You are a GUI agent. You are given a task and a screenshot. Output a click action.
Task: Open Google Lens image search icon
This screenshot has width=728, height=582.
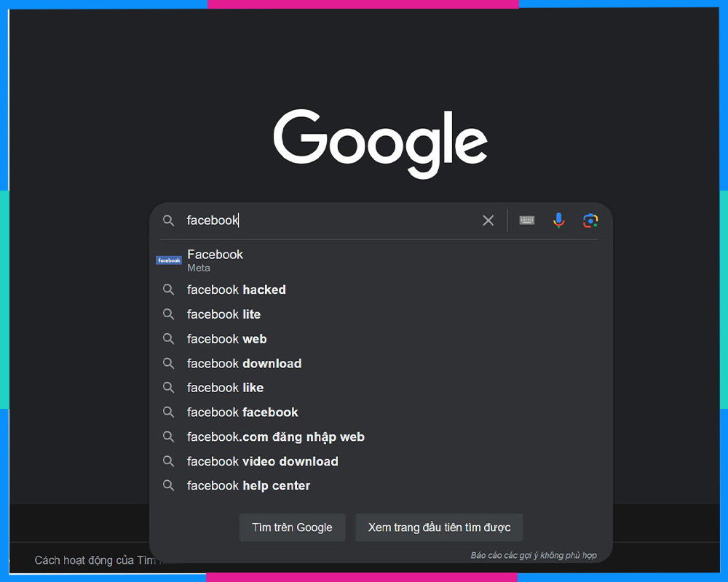pos(590,220)
